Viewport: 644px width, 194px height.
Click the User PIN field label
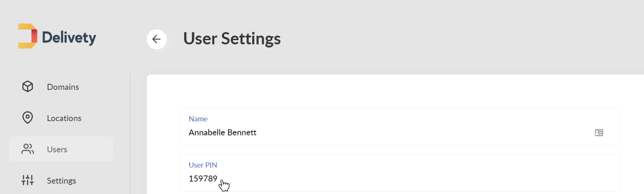(x=203, y=165)
